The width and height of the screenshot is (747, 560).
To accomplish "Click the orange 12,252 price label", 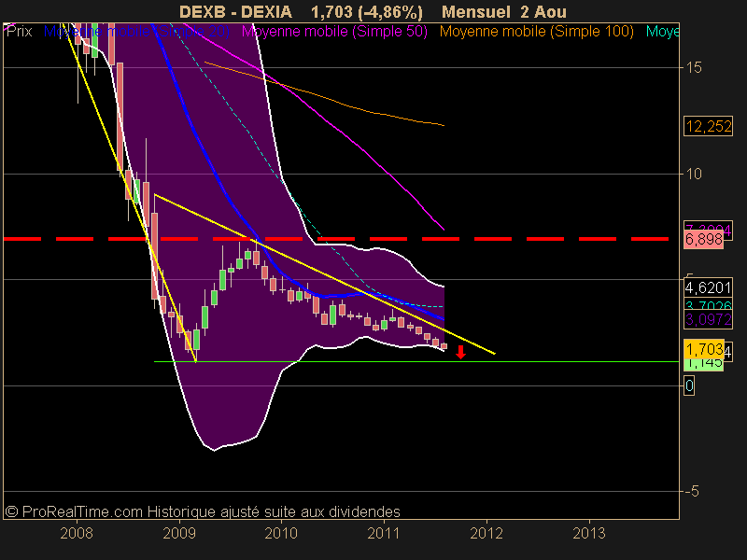I will (x=708, y=126).
